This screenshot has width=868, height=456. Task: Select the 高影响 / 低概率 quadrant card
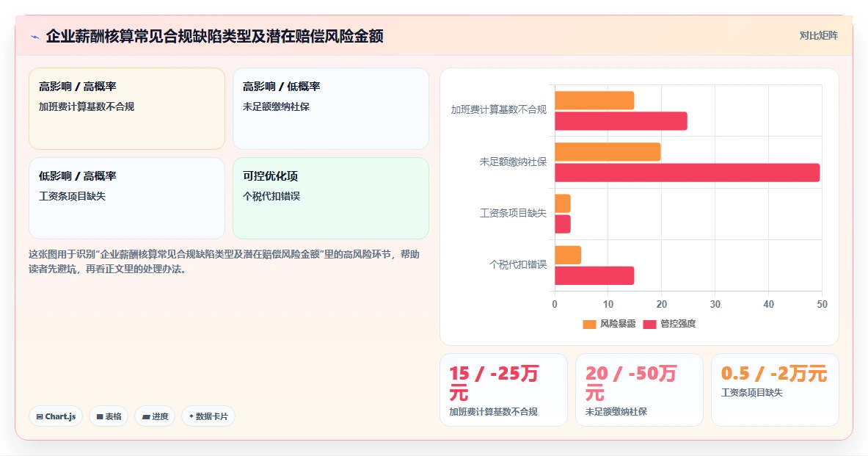pos(330,109)
